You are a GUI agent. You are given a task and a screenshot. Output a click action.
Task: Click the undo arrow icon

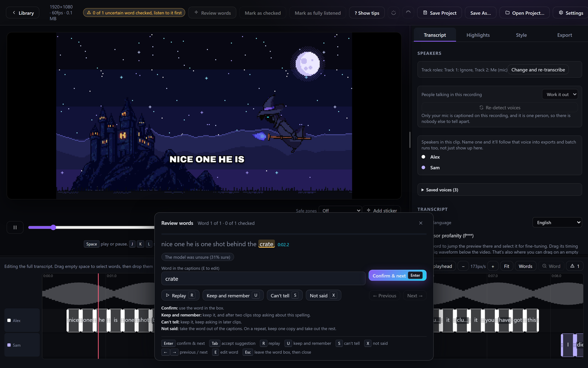click(394, 13)
